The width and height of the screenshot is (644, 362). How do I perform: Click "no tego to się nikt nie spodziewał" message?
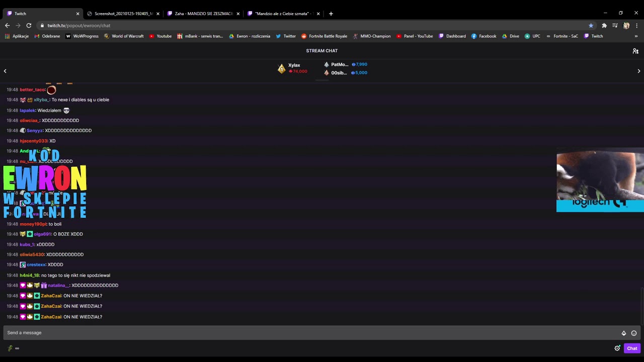pyautogui.click(x=75, y=275)
